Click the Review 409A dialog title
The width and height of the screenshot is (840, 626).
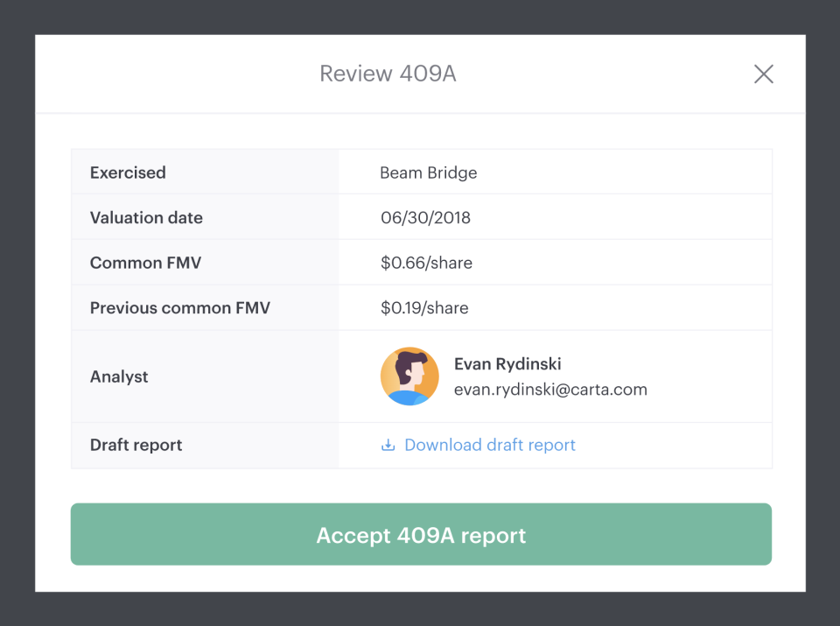[388, 74]
